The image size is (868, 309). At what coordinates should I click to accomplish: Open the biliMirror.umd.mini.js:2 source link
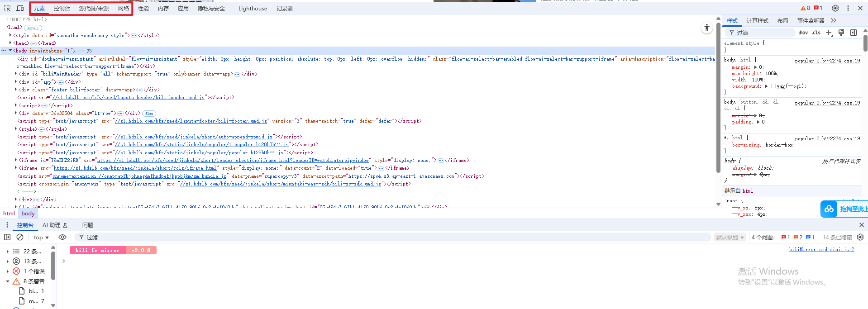click(821, 249)
